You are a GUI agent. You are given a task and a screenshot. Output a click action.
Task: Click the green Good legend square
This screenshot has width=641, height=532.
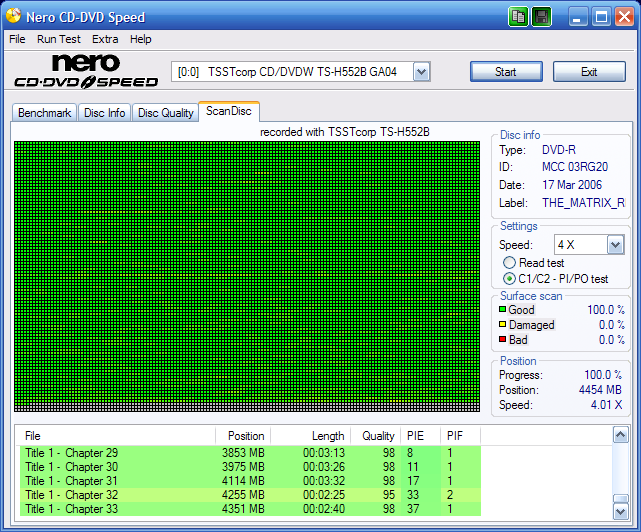[502, 310]
